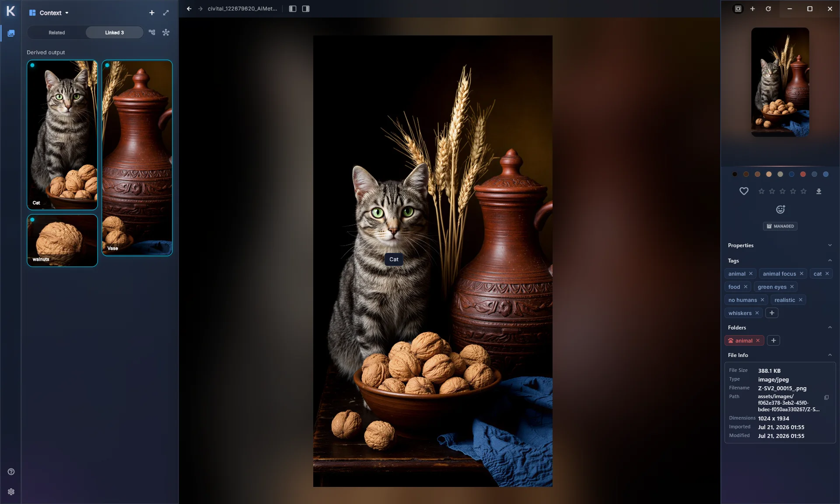Select the black color swatch
Image resolution: width=840 pixels, height=504 pixels.
coord(735,174)
